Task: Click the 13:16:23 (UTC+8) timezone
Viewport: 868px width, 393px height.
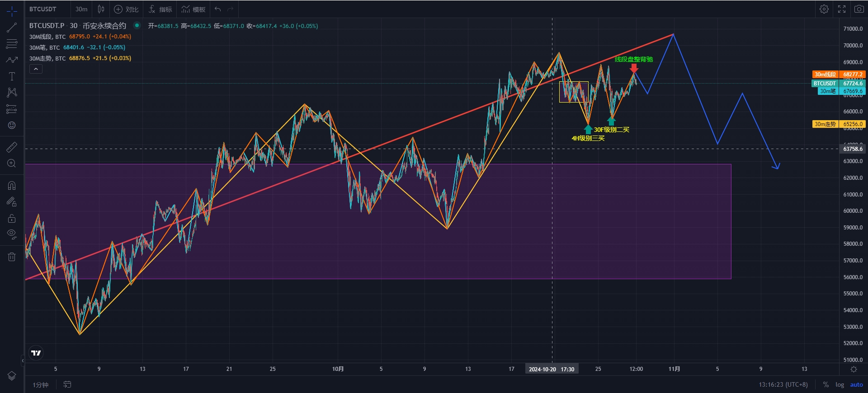Action: coord(783,384)
